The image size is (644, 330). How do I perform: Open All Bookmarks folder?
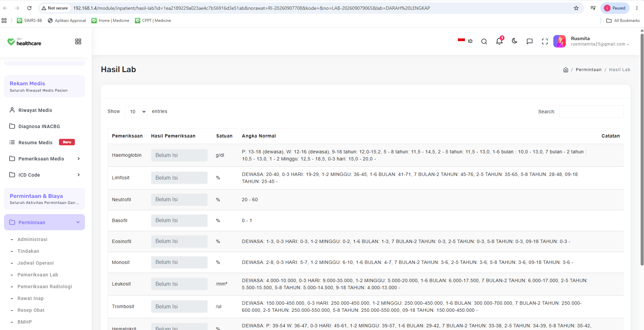(x=623, y=21)
